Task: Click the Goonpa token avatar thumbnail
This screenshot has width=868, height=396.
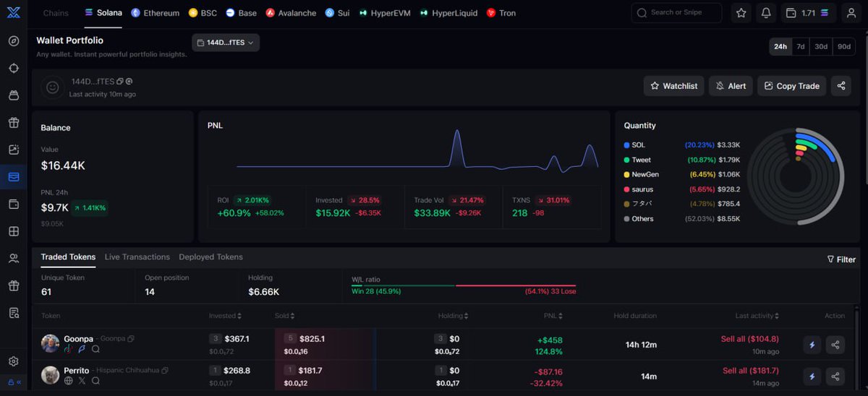Action: [50, 343]
